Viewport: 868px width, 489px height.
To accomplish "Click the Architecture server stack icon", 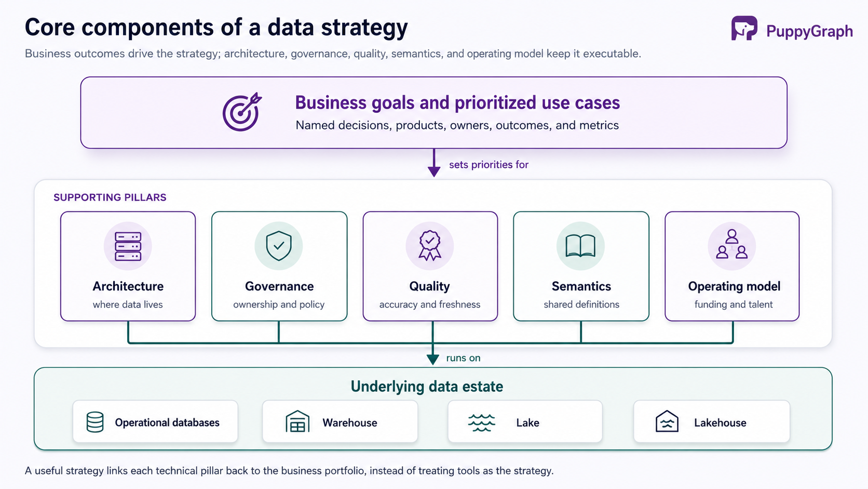I will pyautogui.click(x=128, y=246).
